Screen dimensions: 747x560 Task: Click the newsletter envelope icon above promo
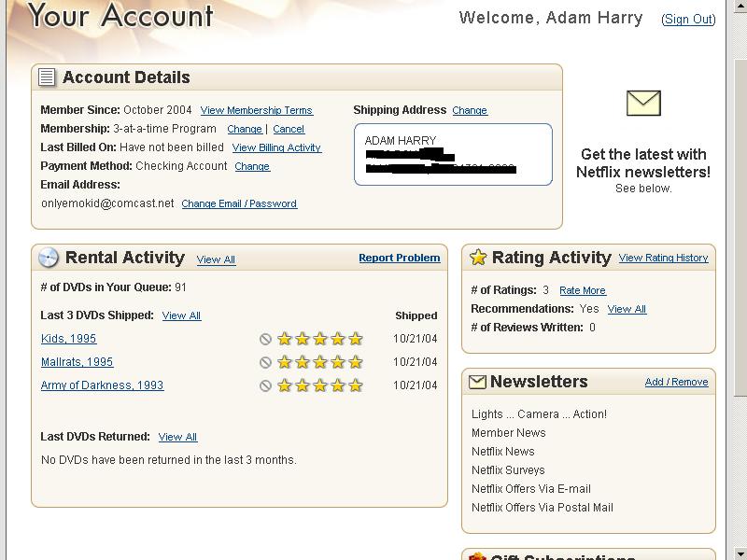[x=643, y=103]
